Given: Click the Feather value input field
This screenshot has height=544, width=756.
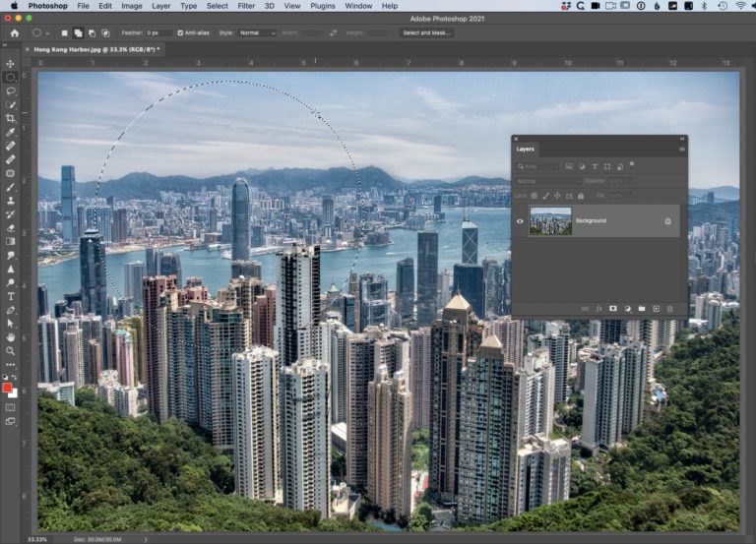Looking at the screenshot, I should 159,32.
